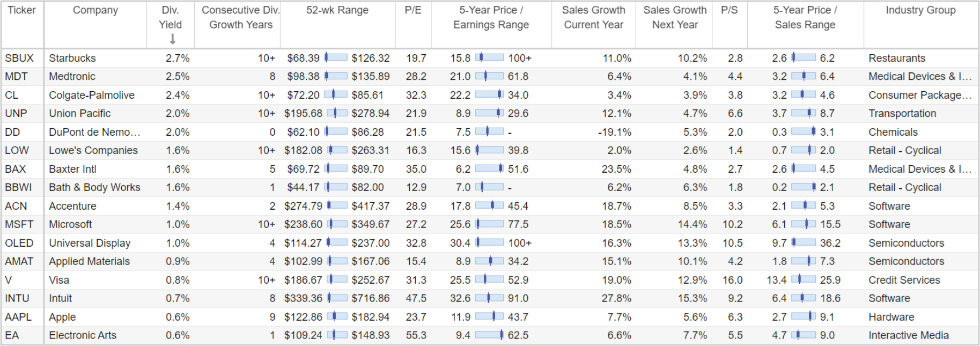The height and width of the screenshot is (346, 980).
Task: Click the Interactive Media industry cell
Action: (909, 335)
